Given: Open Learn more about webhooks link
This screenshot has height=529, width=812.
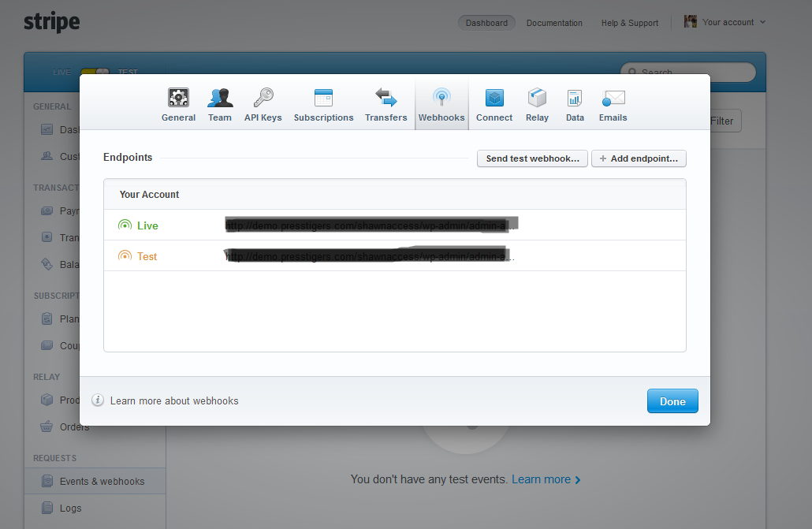Looking at the screenshot, I should [x=173, y=400].
